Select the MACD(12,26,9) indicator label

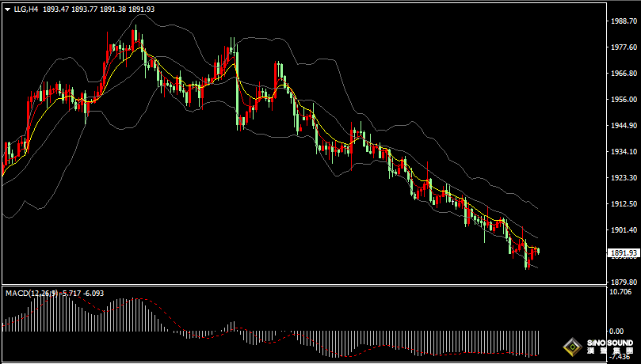point(31,294)
